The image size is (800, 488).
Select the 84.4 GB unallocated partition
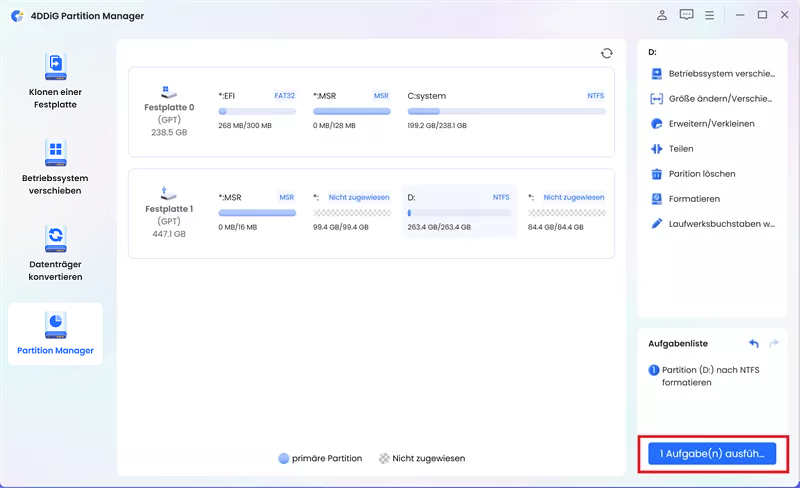click(x=567, y=211)
